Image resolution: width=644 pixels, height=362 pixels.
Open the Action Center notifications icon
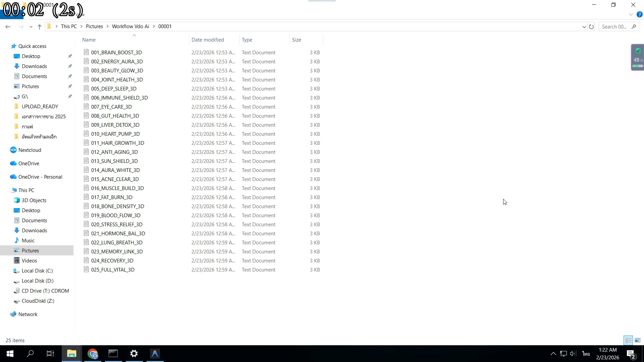tap(631, 354)
